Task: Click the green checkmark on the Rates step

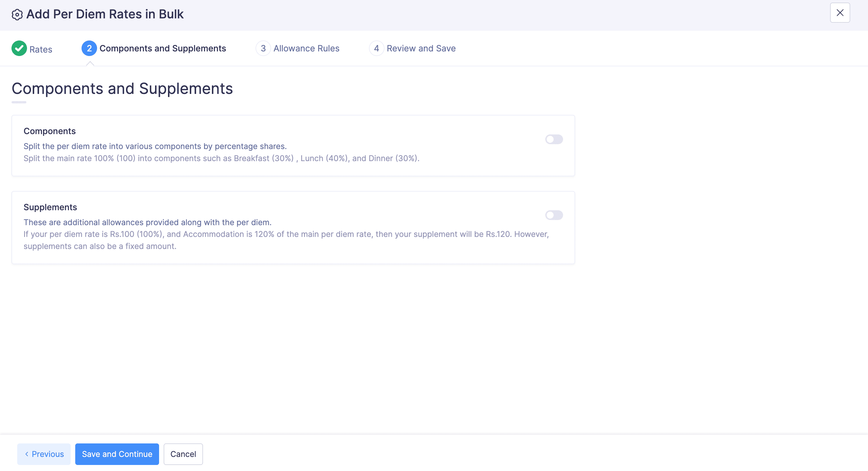Action: click(19, 48)
